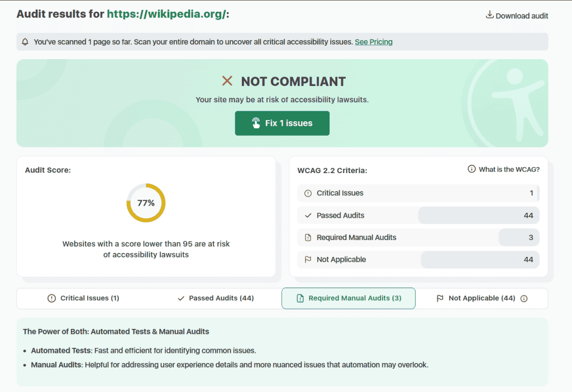The width and height of the screenshot is (572, 392).
Task: Click the info icon beside What is the WCAG
Action: [471, 169]
